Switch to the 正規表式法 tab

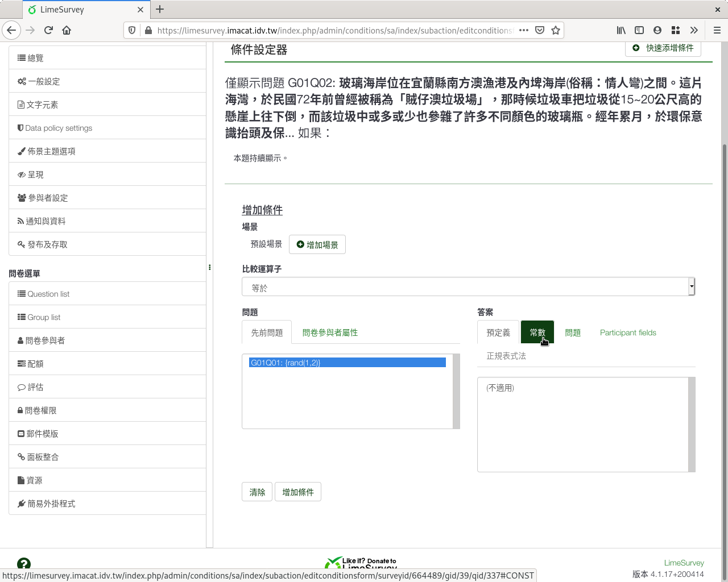(506, 356)
